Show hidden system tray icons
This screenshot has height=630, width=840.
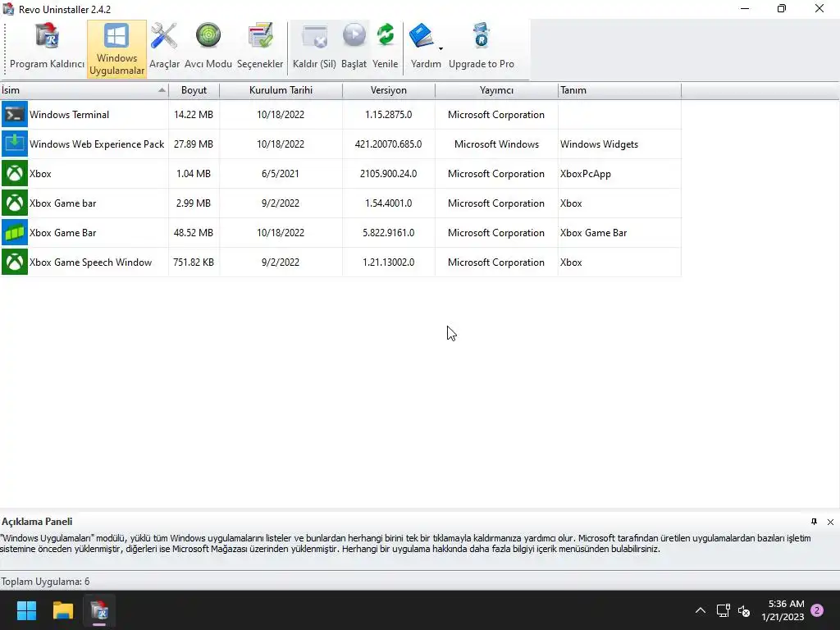click(x=701, y=610)
